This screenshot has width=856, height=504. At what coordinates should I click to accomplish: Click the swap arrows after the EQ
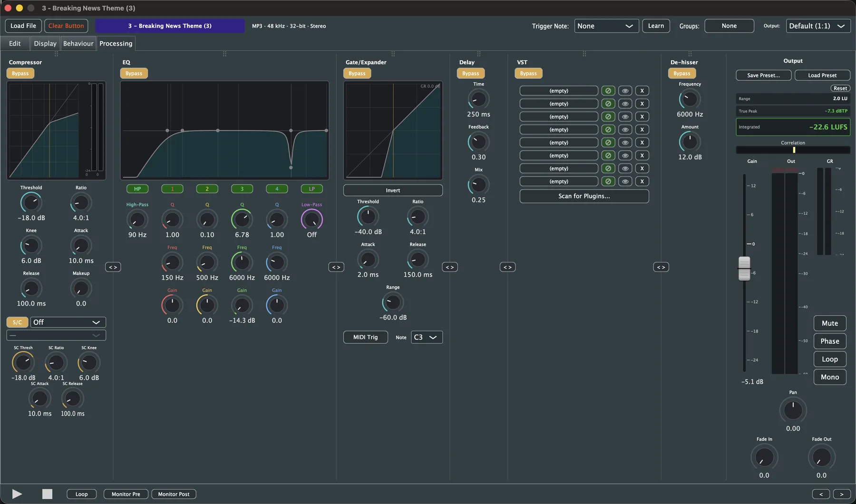pyautogui.click(x=336, y=267)
